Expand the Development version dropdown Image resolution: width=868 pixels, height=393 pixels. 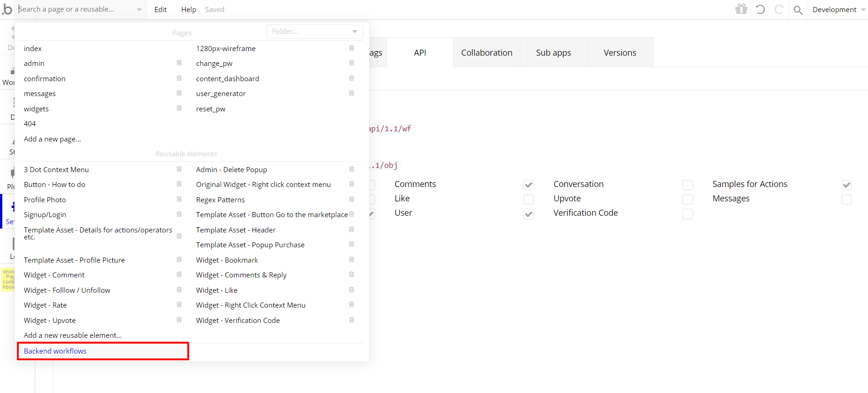pos(838,10)
